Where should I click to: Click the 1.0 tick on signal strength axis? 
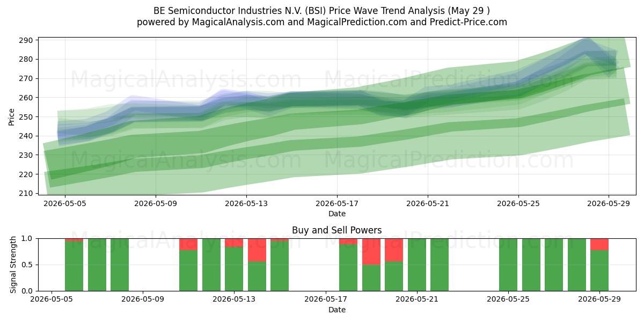tap(28, 238)
